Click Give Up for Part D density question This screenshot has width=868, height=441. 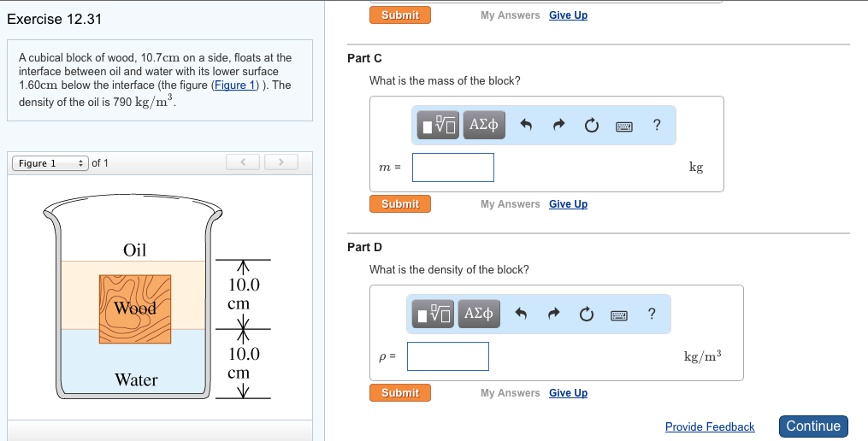click(x=568, y=393)
